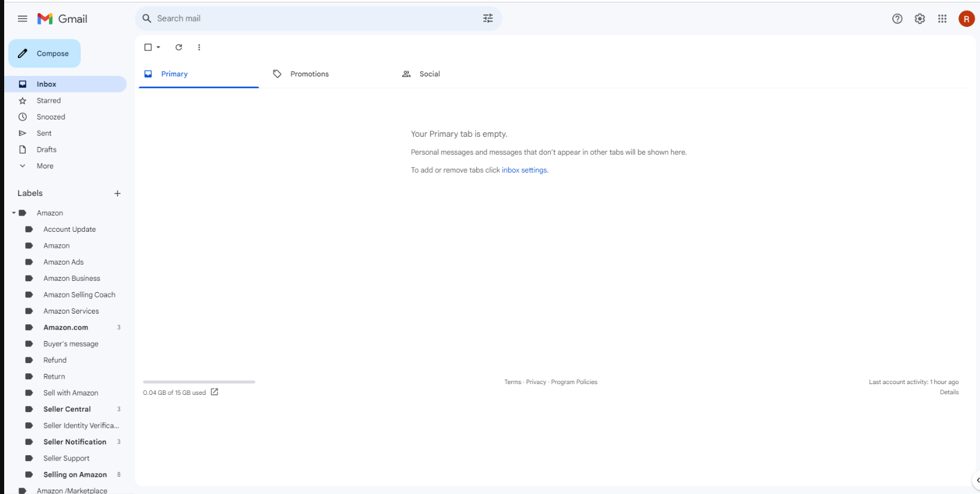This screenshot has width=980, height=494.
Task: Create a new label with plus icon
Action: pyautogui.click(x=118, y=194)
